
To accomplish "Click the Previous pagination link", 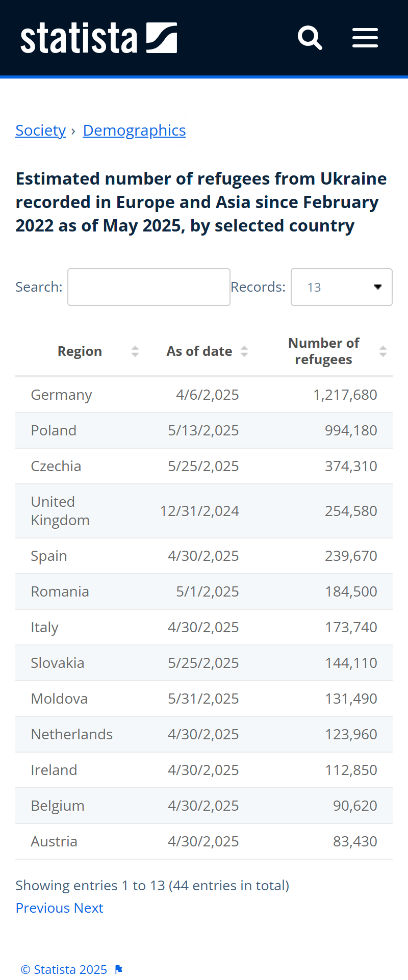I will tap(43, 908).
